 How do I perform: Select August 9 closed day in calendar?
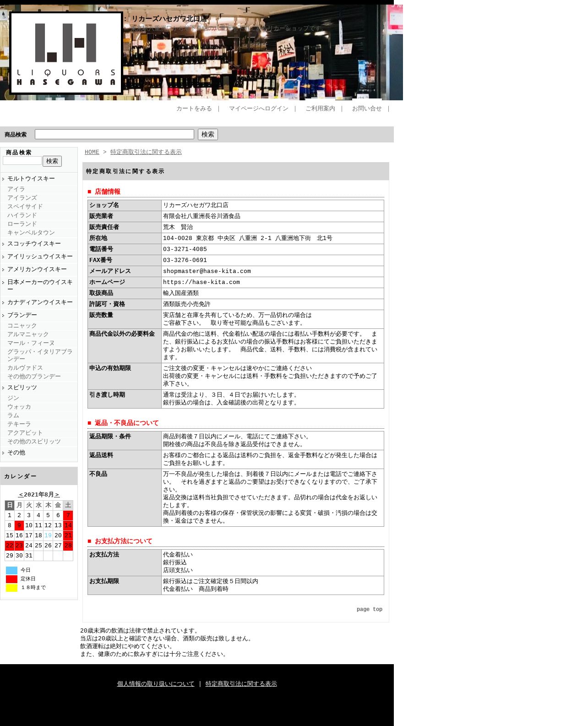pyautogui.click(x=19, y=525)
